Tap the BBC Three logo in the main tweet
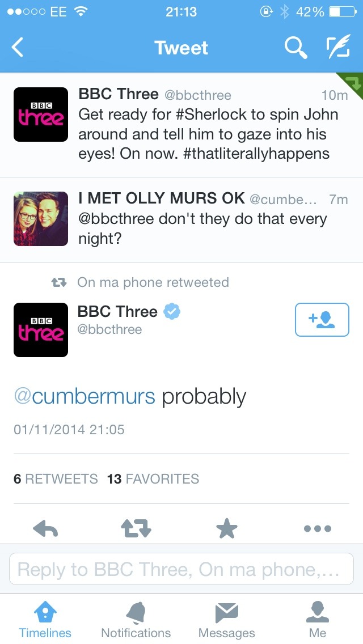 41,330
